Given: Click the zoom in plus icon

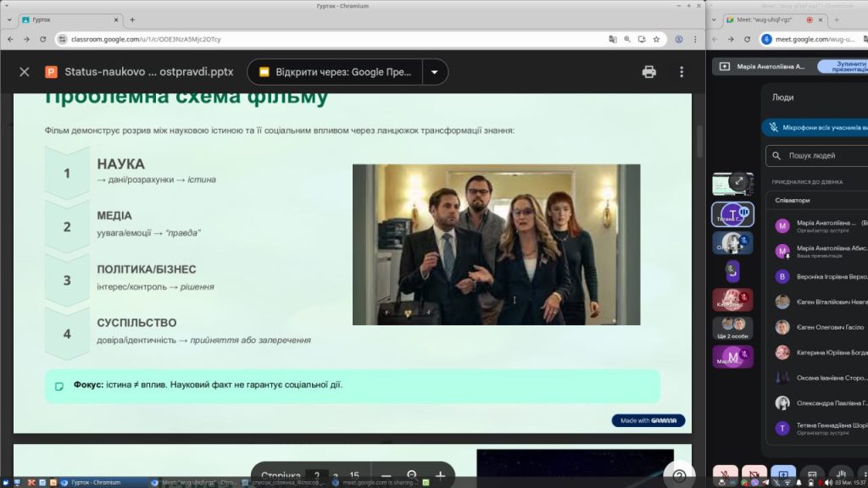Looking at the screenshot, I should pos(440,476).
